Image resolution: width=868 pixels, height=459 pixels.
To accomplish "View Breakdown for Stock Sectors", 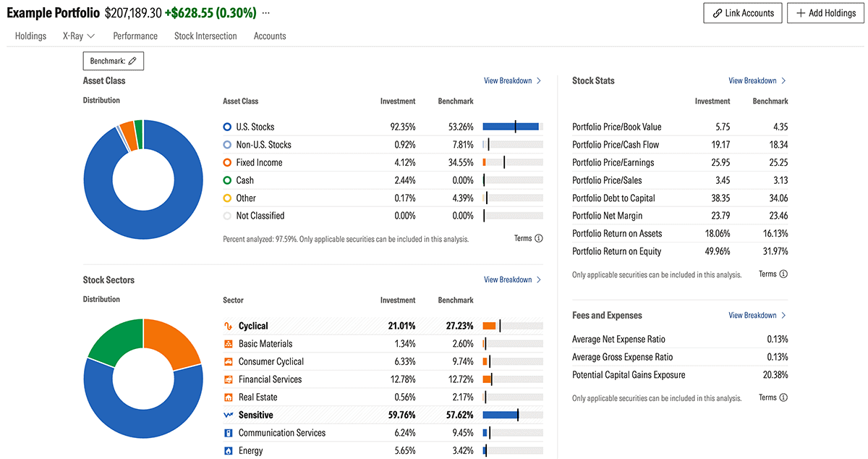I will pyautogui.click(x=512, y=279).
